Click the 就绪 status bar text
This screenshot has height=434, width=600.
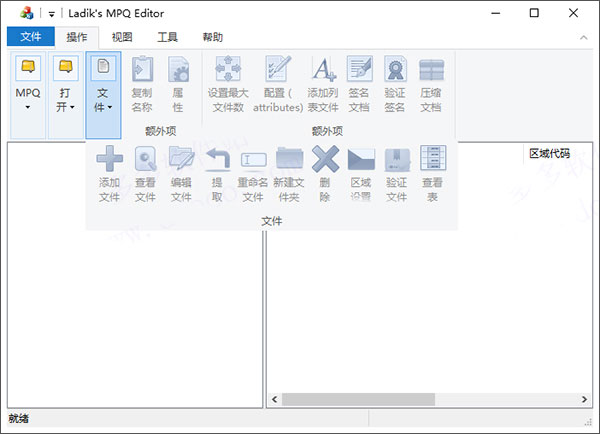pos(19,418)
